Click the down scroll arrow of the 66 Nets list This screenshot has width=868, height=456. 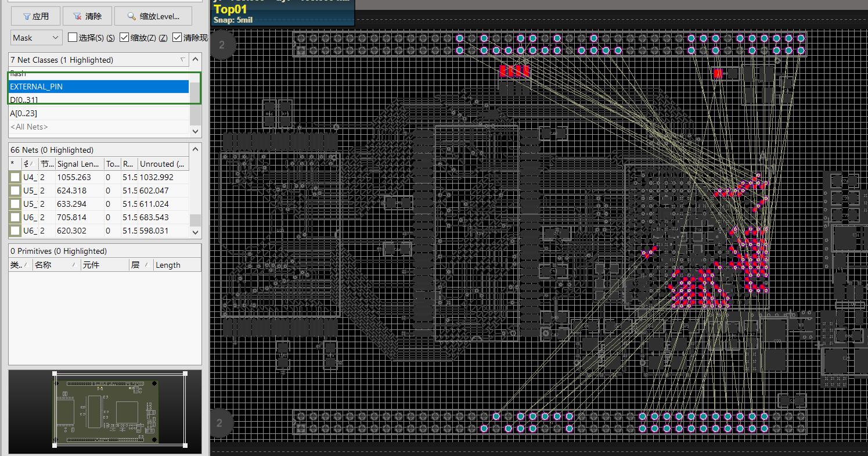coord(195,232)
